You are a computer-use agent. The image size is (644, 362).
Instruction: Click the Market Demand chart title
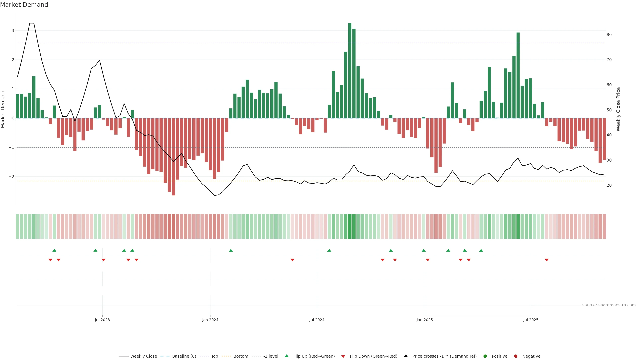[24, 5]
